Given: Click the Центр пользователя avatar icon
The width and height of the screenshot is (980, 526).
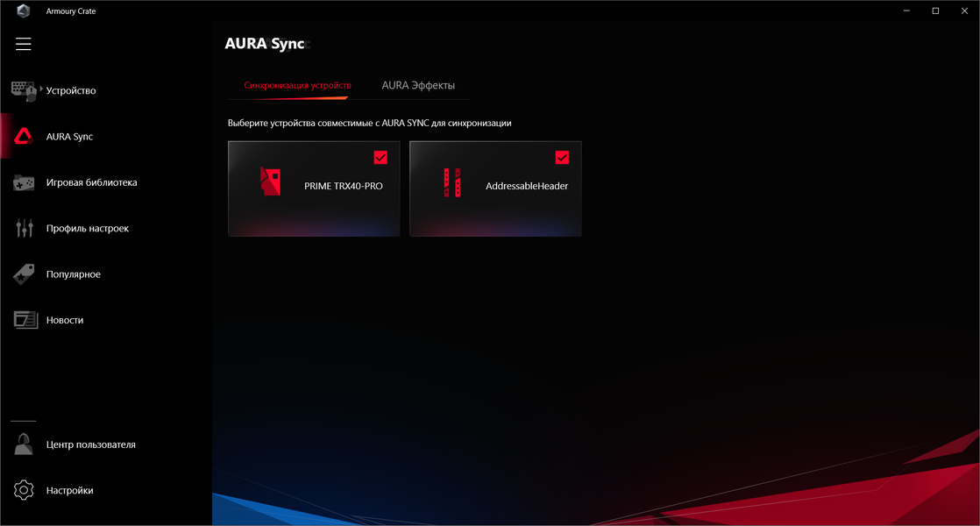Looking at the screenshot, I should pos(24,444).
